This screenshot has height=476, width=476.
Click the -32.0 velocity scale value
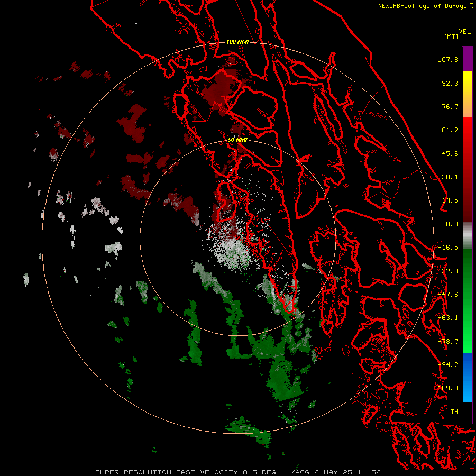pyautogui.click(x=448, y=271)
